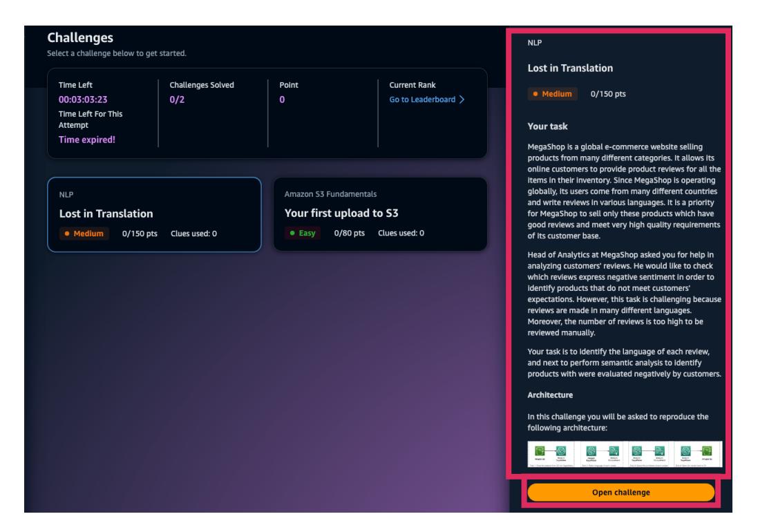Screen dimensions: 758x532
Task: Click the Challenges Solved 0/2 value
Action: click(x=177, y=99)
